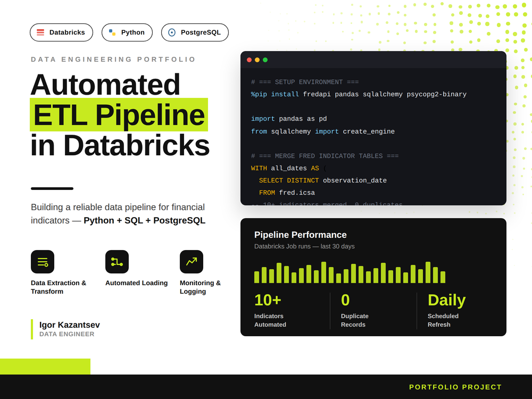Click the '10+' indicators stat

pos(268,300)
